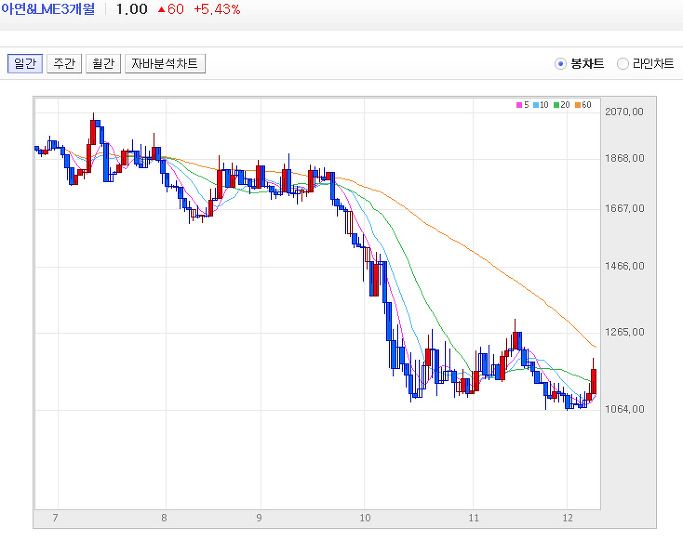Open the 자바분석차트 analysis chart

pyautogui.click(x=165, y=64)
